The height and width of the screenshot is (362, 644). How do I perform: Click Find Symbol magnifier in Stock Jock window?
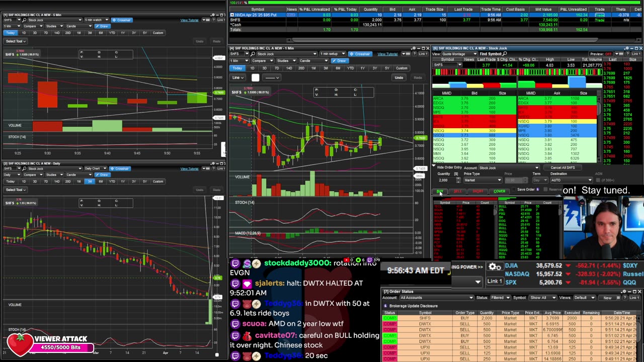coord(505,54)
